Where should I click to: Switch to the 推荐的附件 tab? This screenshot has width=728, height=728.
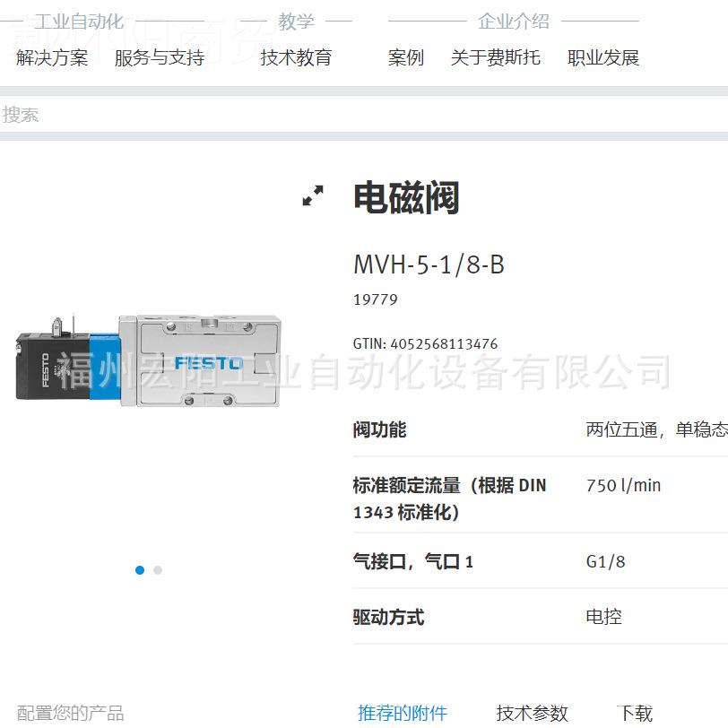pyautogui.click(x=403, y=713)
